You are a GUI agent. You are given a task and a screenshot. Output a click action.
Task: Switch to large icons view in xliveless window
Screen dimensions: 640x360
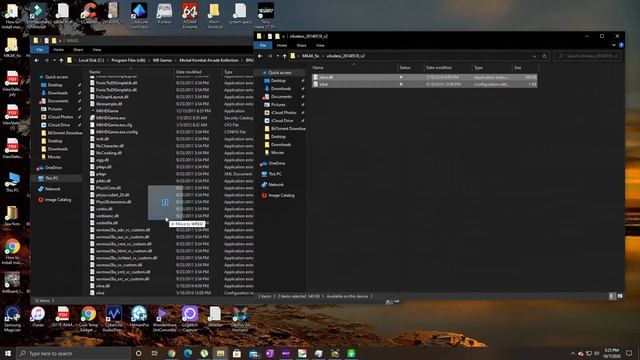click(620, 296)
